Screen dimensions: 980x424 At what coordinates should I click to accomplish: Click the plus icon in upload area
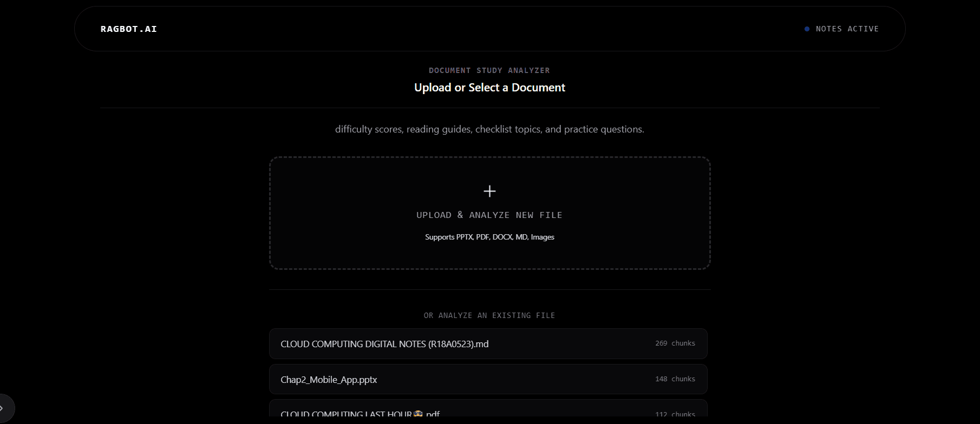click(x=489, y=191)
